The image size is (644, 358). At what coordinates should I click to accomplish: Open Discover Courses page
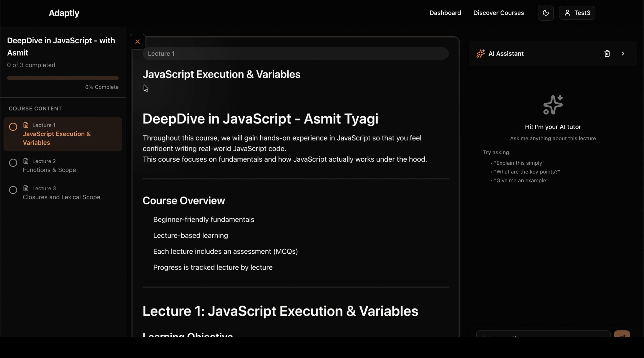click(499, 13)
